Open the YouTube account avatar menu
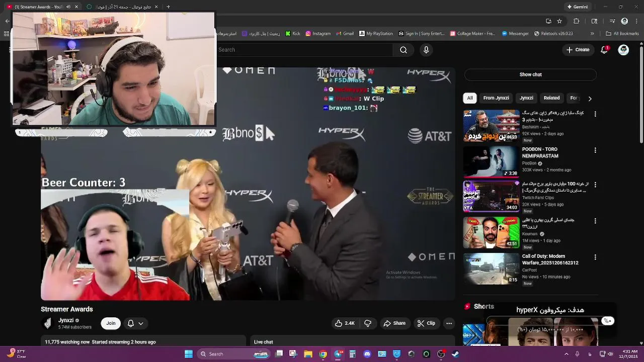 pos(623,50)
